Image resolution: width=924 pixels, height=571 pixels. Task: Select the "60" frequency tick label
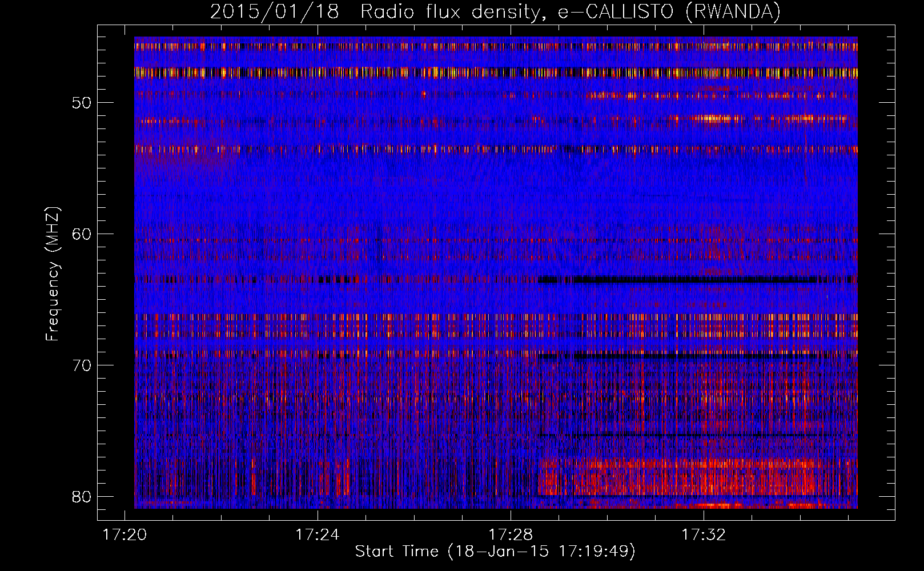82,234
